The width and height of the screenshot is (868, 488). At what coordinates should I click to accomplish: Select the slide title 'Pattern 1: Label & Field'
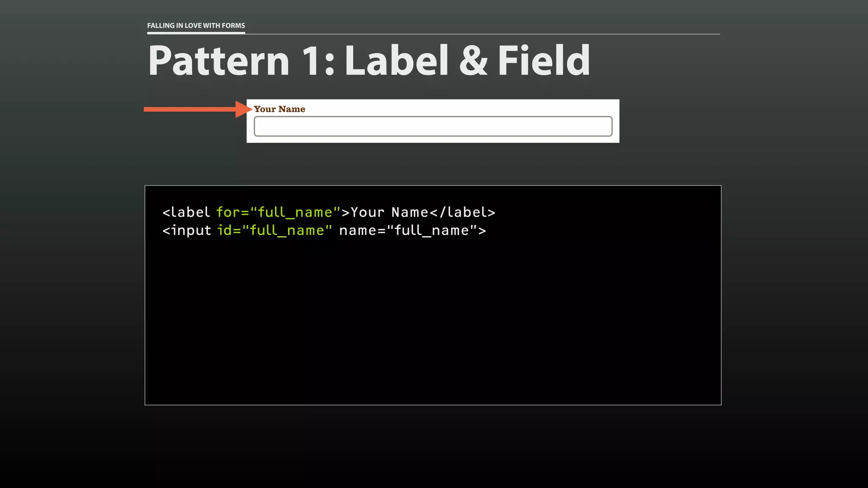(x=369, y=61)
